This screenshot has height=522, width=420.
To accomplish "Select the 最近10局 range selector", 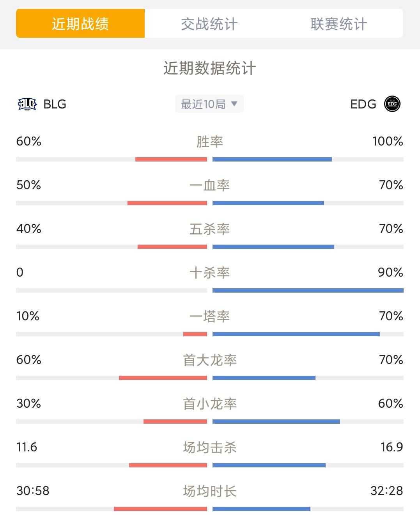I will pyautogui.click(x=209, y=104).
